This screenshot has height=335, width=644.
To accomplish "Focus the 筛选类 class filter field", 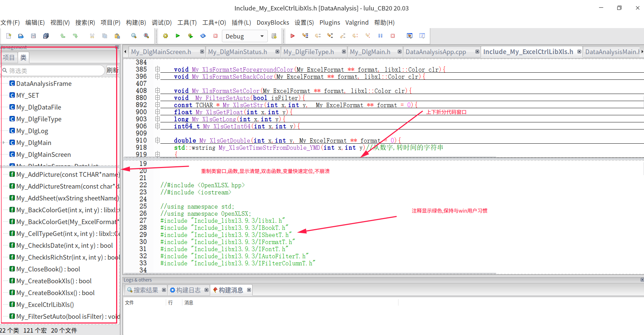I will [53, 71].
